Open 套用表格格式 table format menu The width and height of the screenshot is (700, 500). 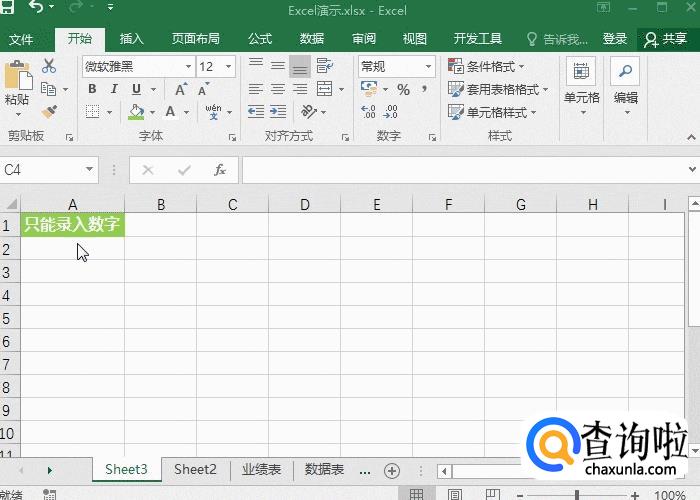pos(498,89)
